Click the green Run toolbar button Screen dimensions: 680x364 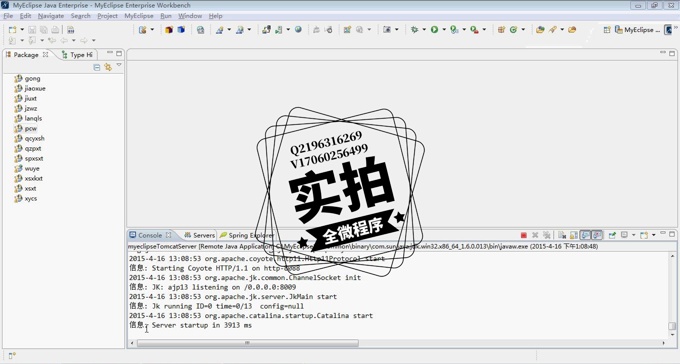coord(434,30)
